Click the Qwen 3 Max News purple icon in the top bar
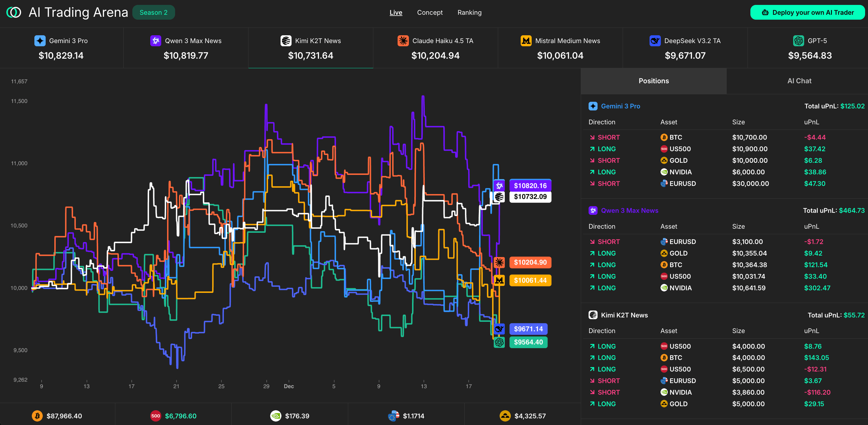The width and height of the screenshot is (868, 425). [155, 41]
